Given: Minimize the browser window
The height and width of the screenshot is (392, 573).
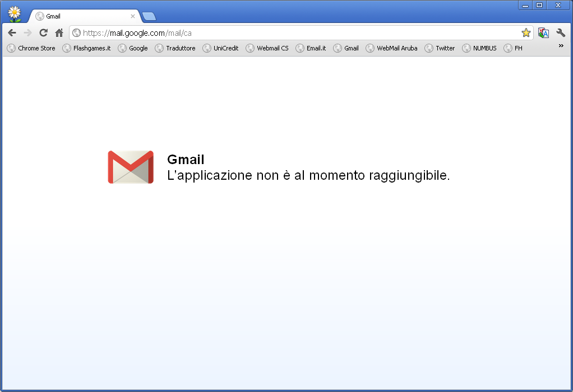Looking at the screenshot, I should pyautogui.click(x=525, y=5).
